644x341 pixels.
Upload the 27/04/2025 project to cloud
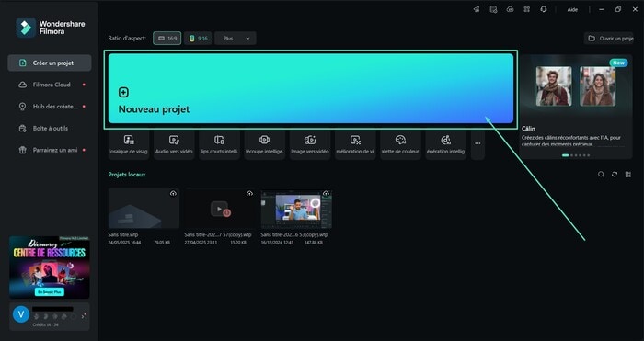click(249, 193)
